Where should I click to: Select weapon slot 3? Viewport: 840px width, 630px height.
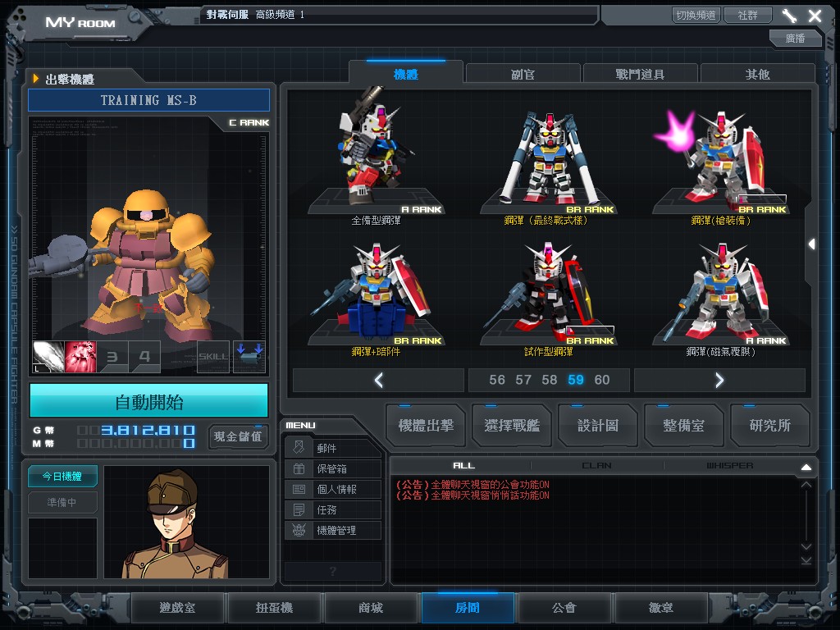click(112, 357)
